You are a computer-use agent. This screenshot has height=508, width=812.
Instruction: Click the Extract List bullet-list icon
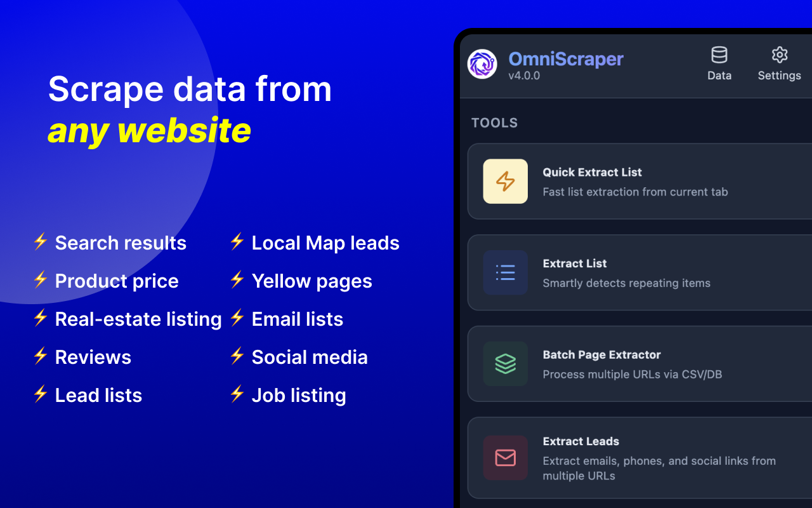(x=506, y=272)
